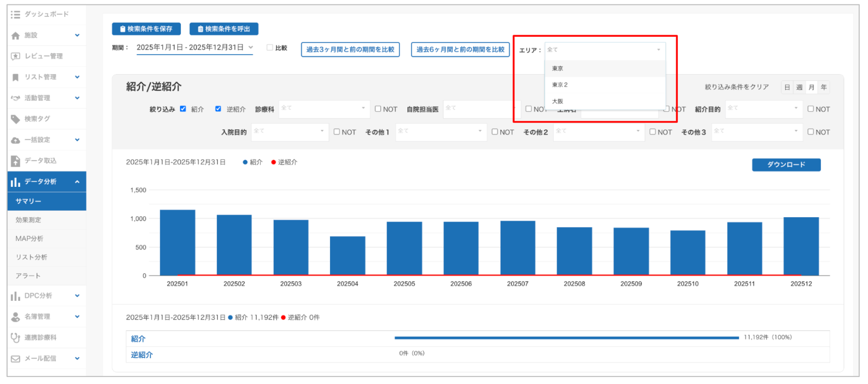Open the 診療科 dropdown

(x=324, y=109)
